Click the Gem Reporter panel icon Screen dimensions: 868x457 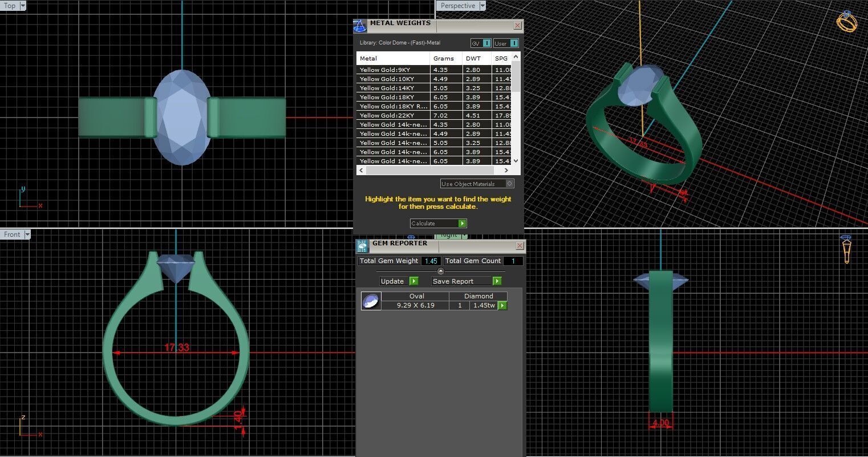pos(362,246)
